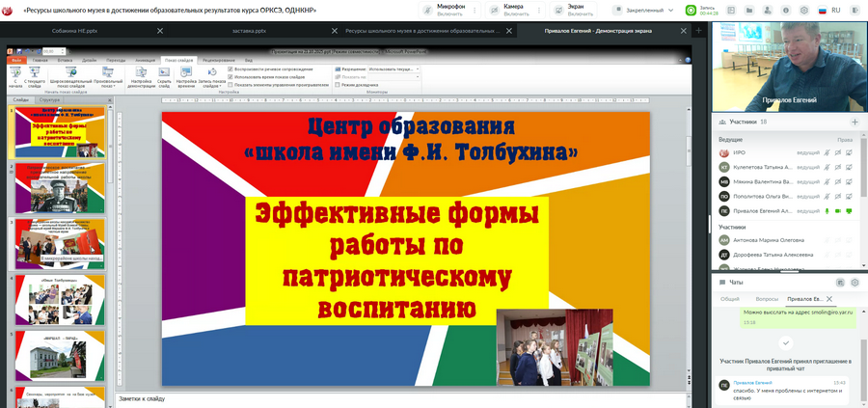
Task: Toggle Воспроизвести речевое сопровождение checkbox
Action: point(231,69)
